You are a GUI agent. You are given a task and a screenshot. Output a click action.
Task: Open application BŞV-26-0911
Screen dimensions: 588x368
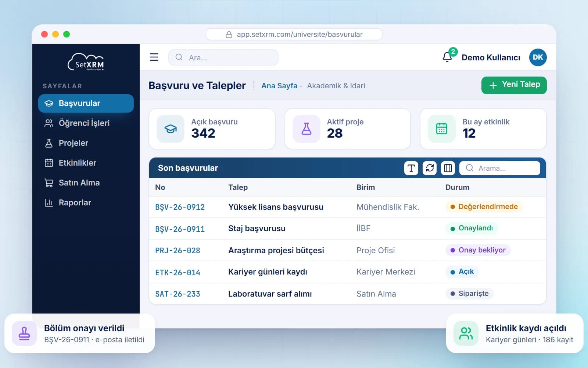[x=180, y=229]
